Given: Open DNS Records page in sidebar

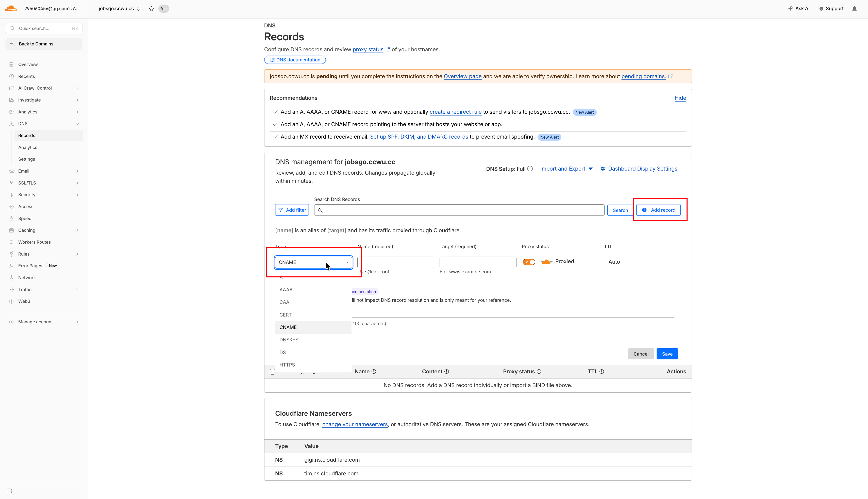Looking at the screenshot, I should point(48,135).
